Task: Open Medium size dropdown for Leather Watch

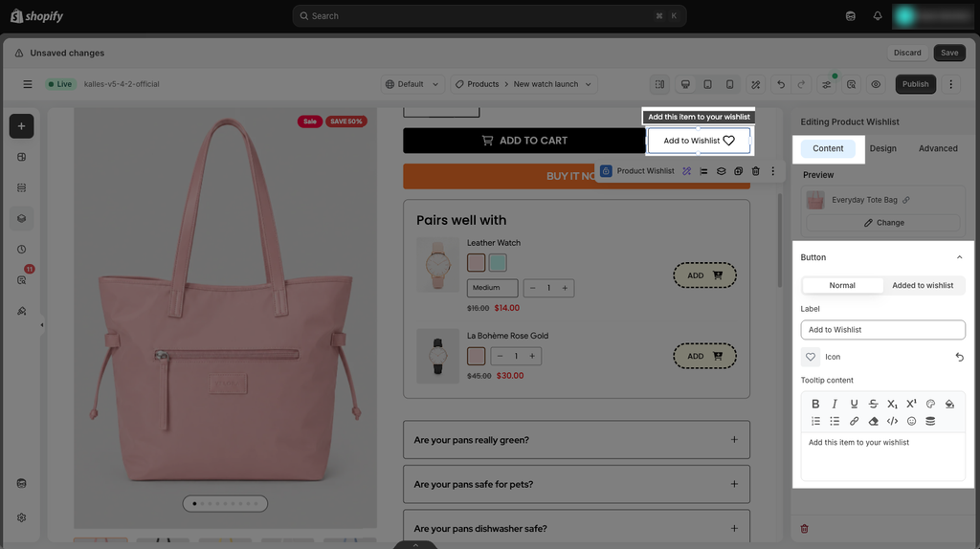Action: [493, 288]
